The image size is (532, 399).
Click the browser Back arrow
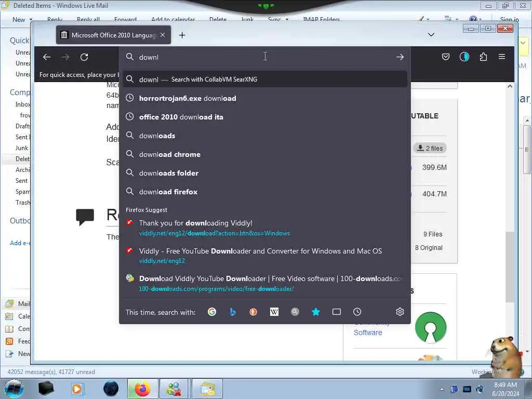tap(47, 57)
